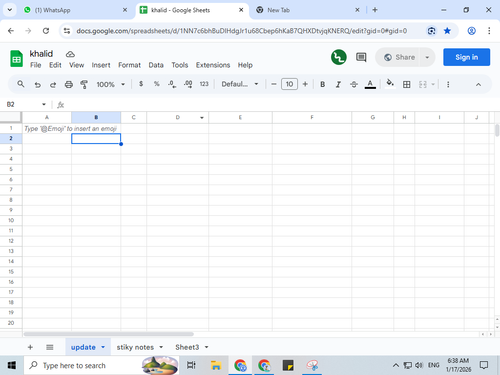
Task: Open the zoom 100% dropdown
Action: click(111, 84)
